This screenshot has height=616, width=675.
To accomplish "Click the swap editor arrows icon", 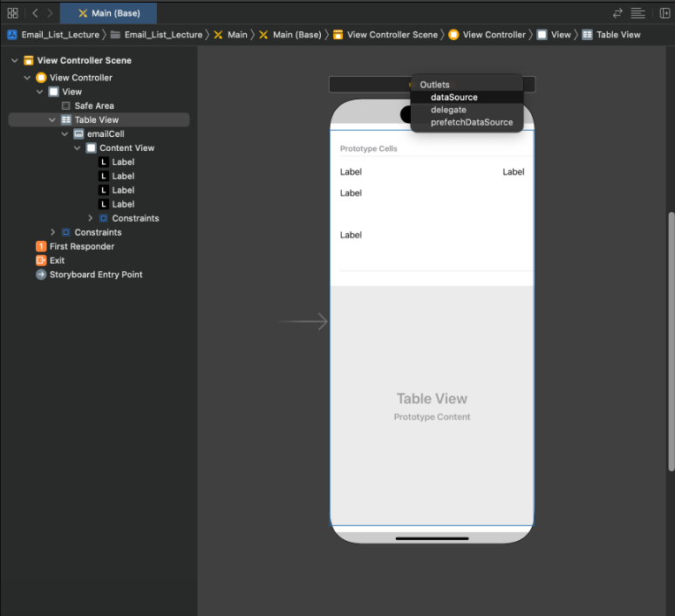I will [x=617, y=13].
